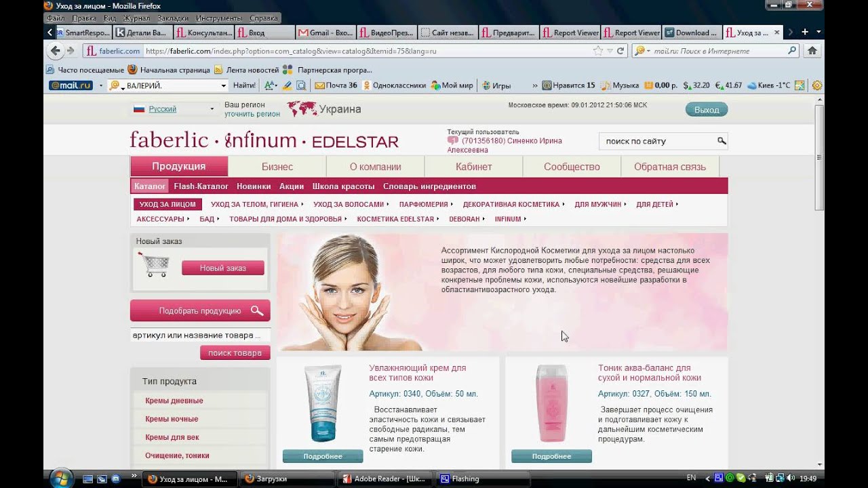
Task: Click the page vertical scrollbar
Action: (819, 159)
